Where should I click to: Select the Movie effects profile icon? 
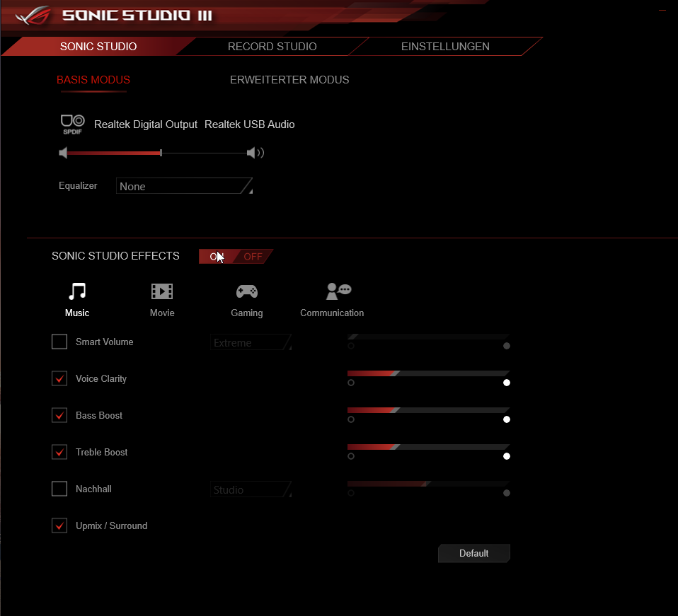point(162,291)
